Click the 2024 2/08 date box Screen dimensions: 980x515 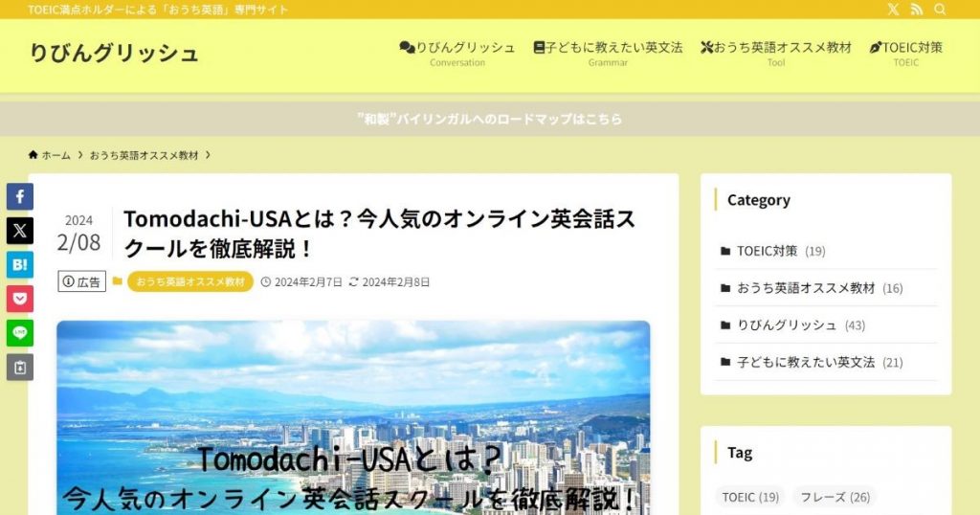click(x=78, y=235)
